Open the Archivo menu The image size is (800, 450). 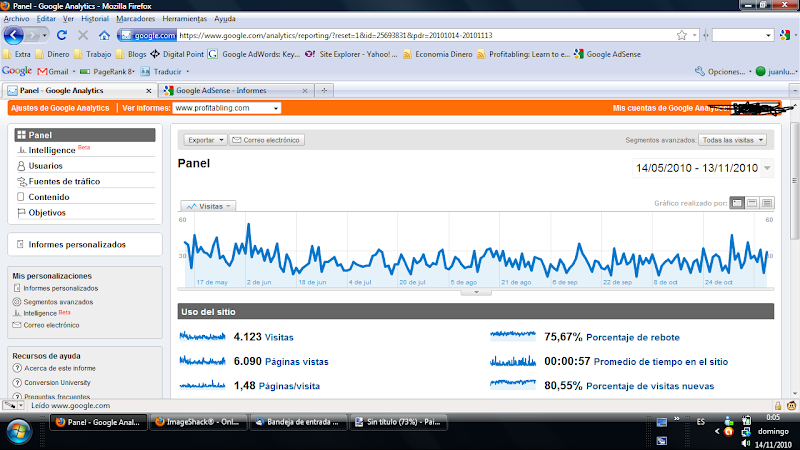pos(16,19)
